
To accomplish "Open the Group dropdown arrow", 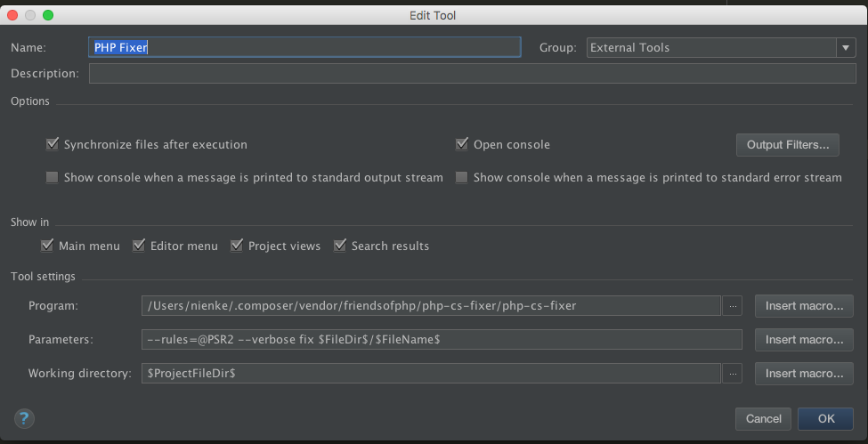I will click(x=845, y=48).
